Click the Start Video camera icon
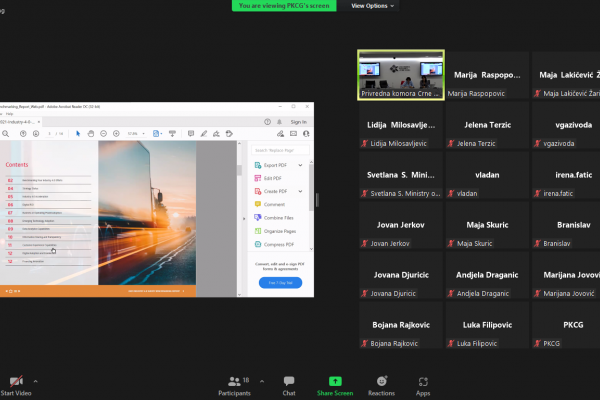Screen dimensions: 600x400 16,381
